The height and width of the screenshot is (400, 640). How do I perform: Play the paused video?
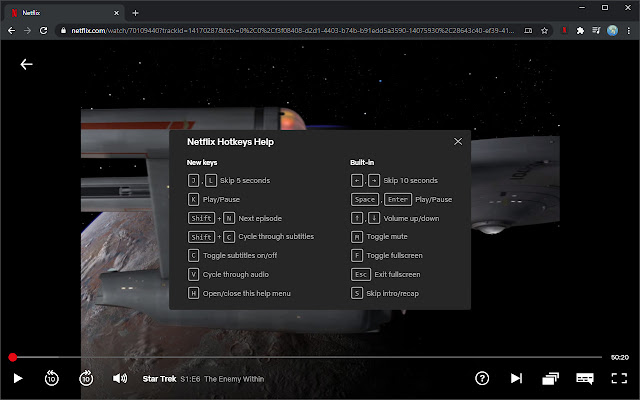coord(18,378)
